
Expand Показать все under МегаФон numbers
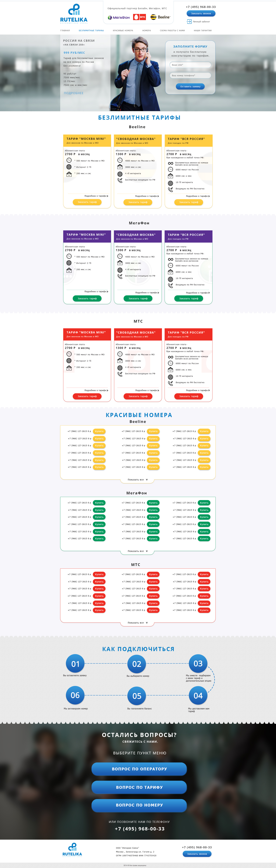point(138,551)
